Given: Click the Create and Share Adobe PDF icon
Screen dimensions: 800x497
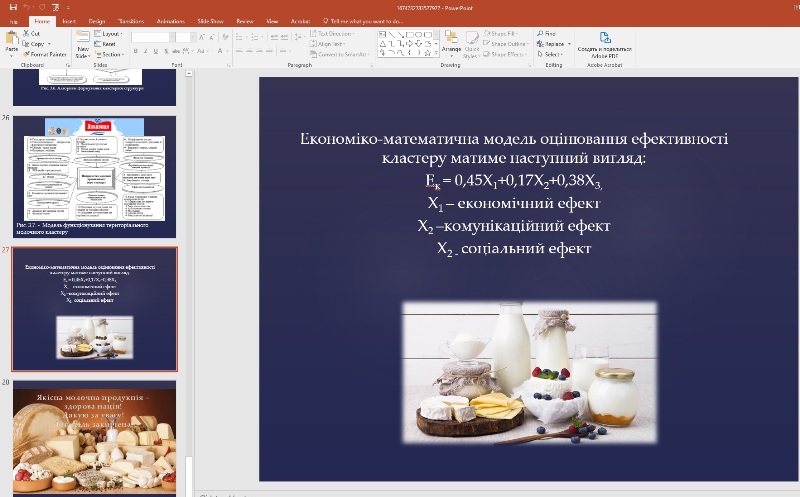Looking at the screenshot, I should click(605, 38).
